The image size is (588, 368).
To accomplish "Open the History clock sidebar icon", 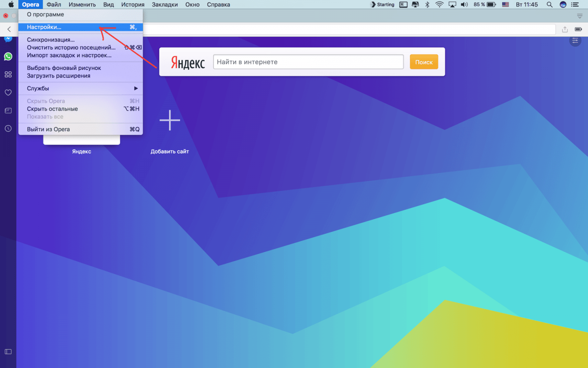I will click(x=8, y=128).
